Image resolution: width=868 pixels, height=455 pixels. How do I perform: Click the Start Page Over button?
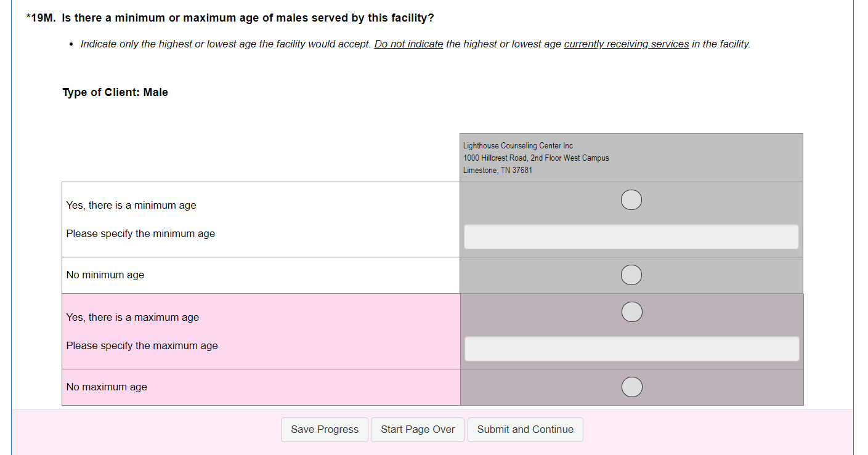(418, 430)
